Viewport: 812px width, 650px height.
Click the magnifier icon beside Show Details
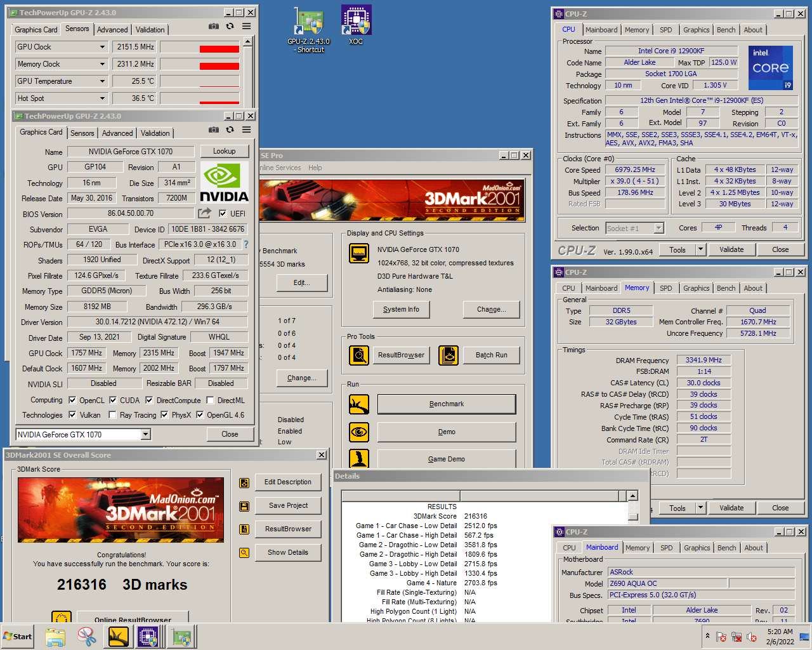pos(244,553)
